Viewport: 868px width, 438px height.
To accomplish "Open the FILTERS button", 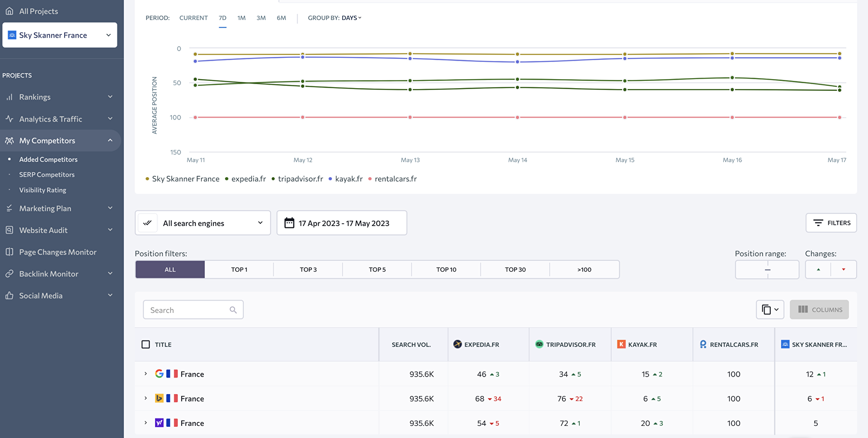I will tap(831, 223).
